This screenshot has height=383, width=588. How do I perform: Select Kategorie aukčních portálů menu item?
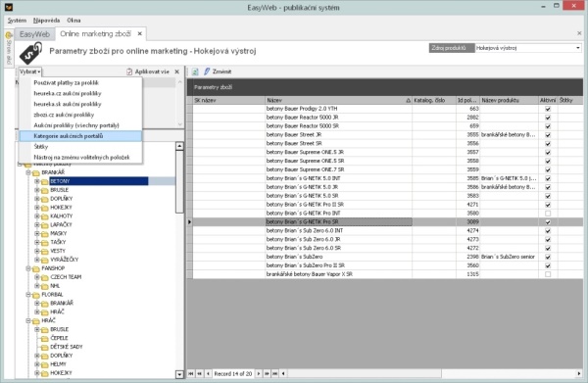(x=80, y=136)
